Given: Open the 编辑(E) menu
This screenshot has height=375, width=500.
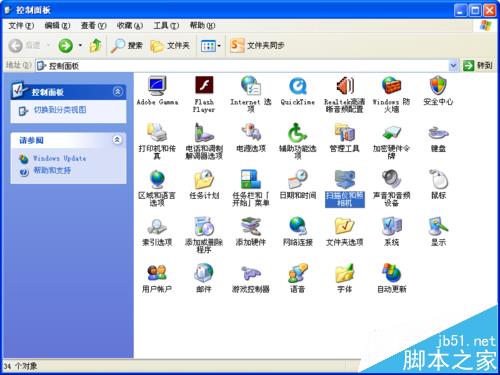Looking at the screenshot, I should point(57,25).
